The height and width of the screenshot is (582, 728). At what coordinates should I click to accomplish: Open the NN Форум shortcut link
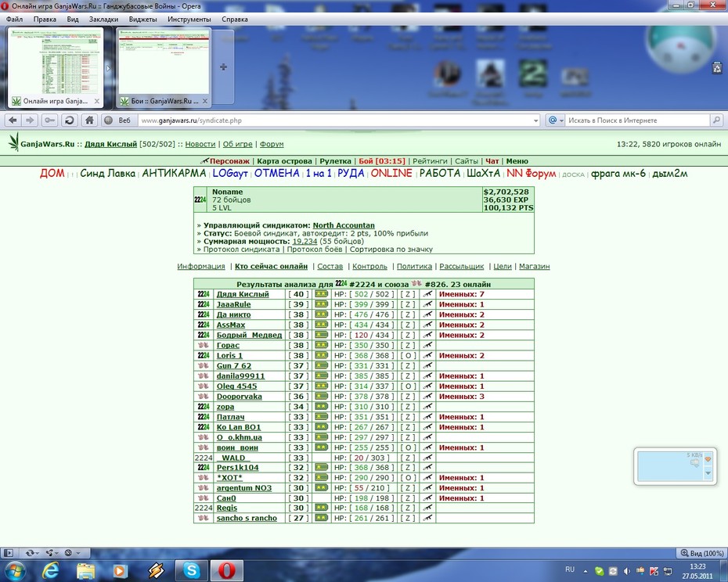(532, 173)
